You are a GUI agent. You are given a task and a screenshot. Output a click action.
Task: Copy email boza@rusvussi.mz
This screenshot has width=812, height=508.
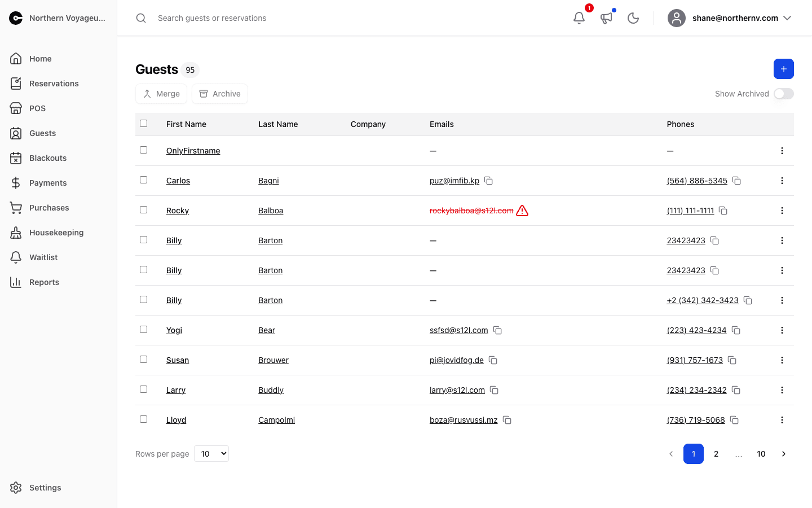click(x=507, y=420)
